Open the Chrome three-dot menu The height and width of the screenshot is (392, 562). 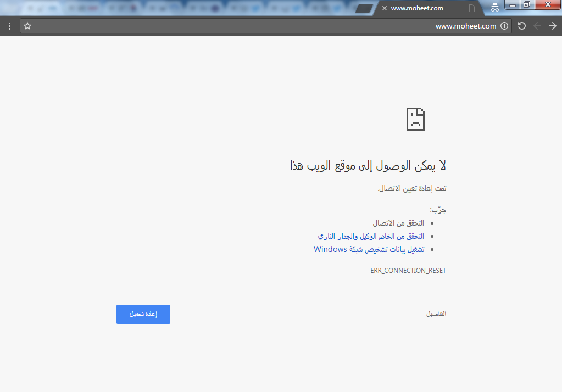tap(9, 26)
